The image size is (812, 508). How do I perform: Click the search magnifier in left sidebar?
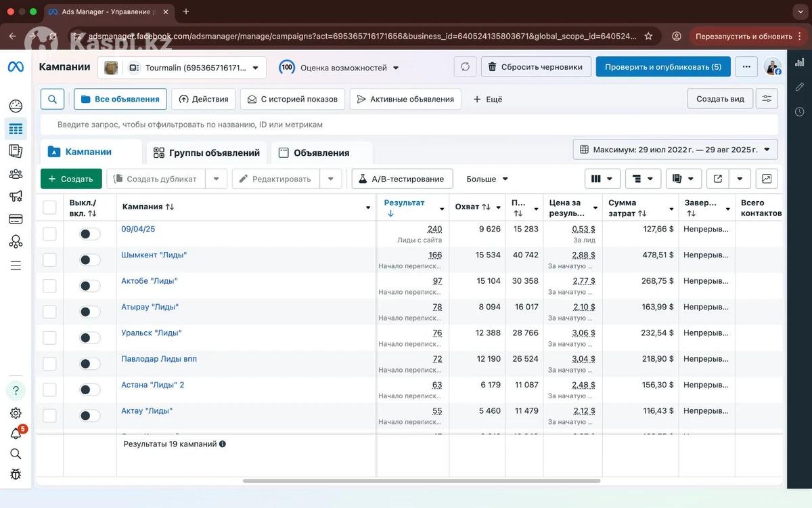point(16,454)
